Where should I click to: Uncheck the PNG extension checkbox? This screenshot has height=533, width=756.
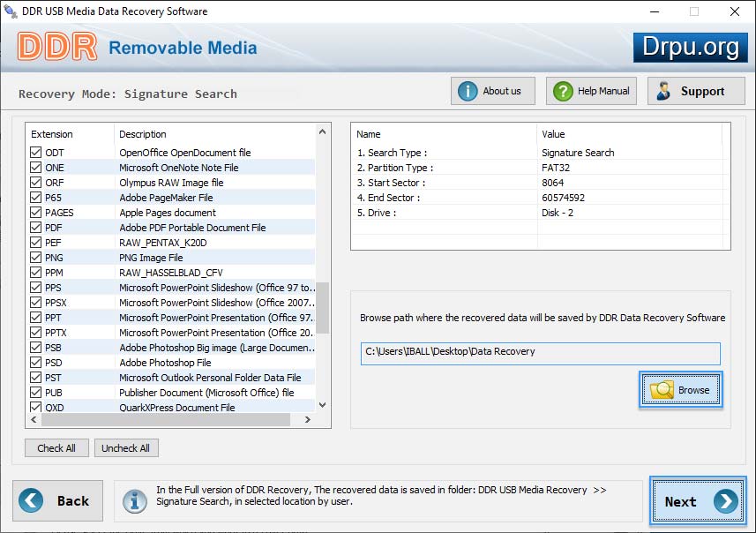[35, 257]
